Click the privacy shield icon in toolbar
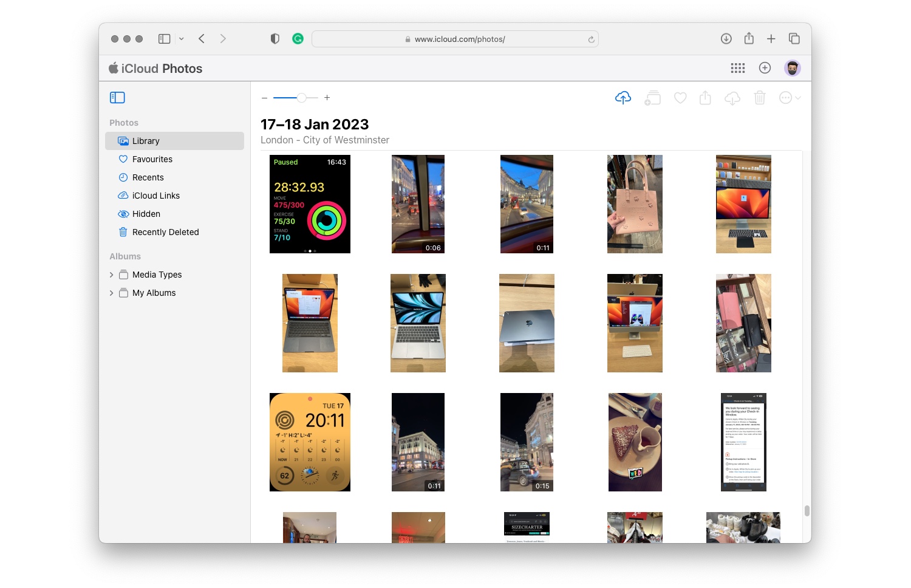 (275, 39)
